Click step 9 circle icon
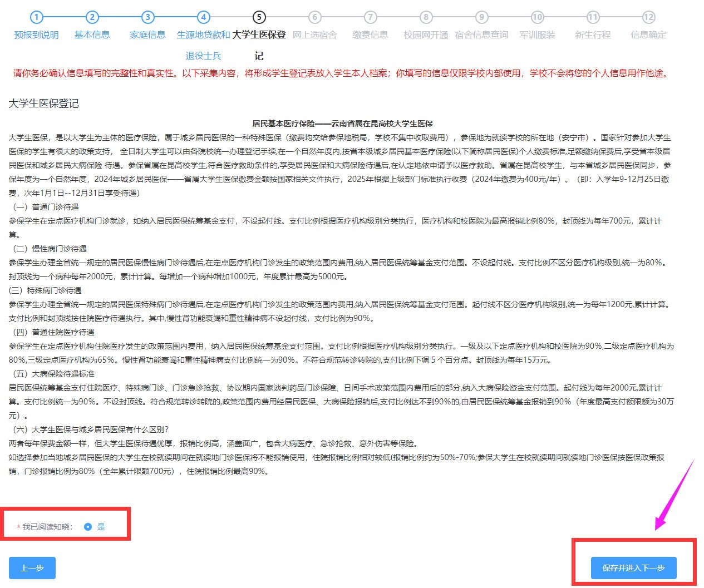Screen dimensions: 704x588 (482, 17)
